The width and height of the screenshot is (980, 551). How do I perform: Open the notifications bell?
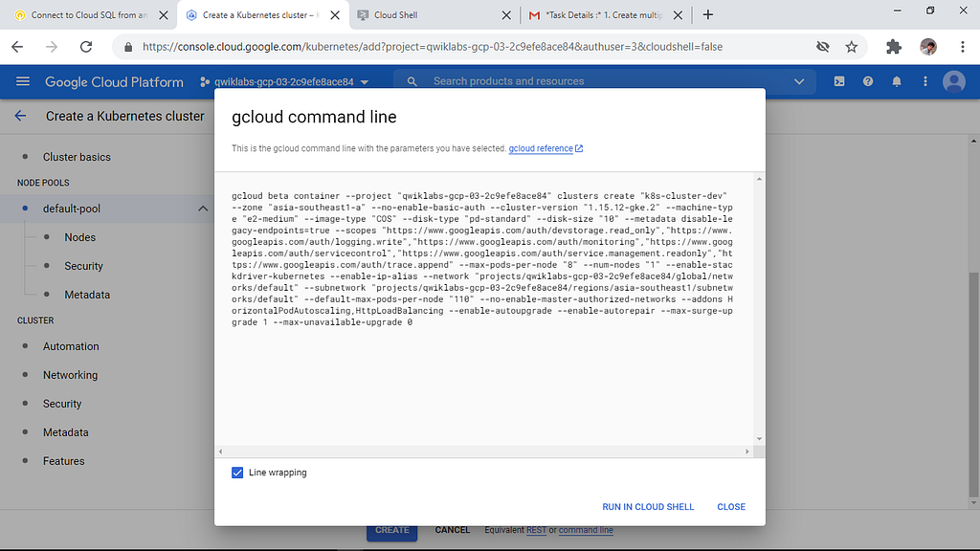pos(896,81)
